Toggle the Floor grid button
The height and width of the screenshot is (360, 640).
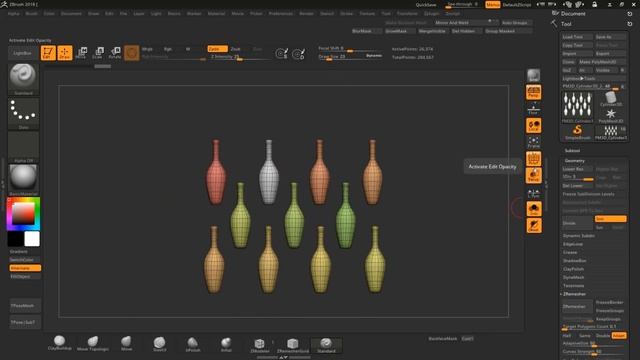[533, 109]
